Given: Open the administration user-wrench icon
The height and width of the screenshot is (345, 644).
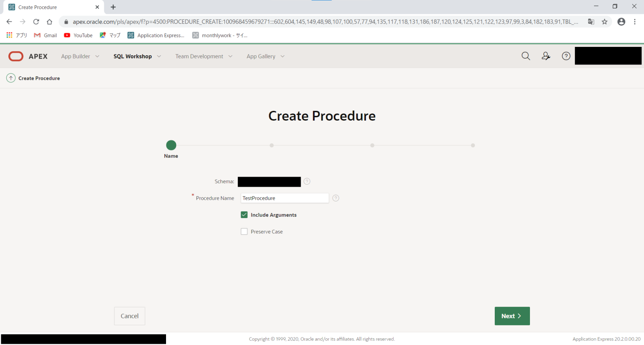Looking at the screenshot, I should [x=545, y=56].
